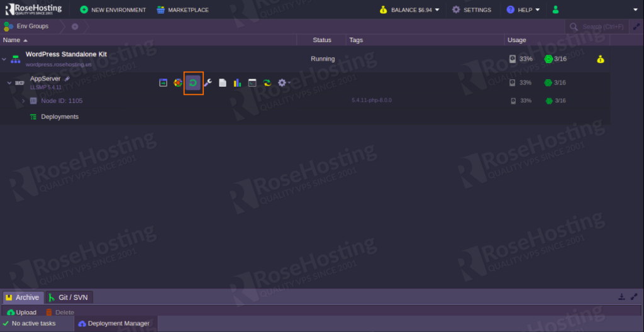
Task: Launch Web SSH terminal for AppServer
Action: 252,83
